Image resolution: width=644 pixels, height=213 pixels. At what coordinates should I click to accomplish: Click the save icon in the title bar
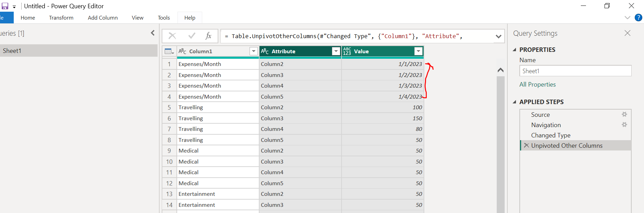pos(5,6)
